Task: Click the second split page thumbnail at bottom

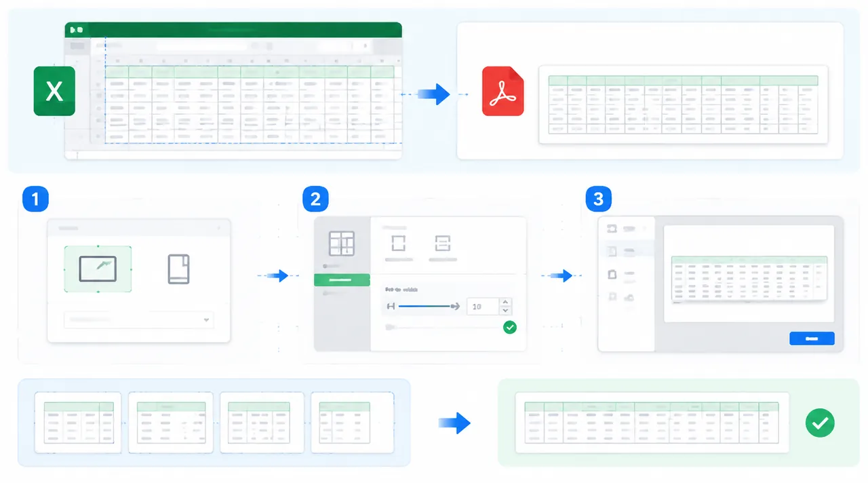Action: 171,422
